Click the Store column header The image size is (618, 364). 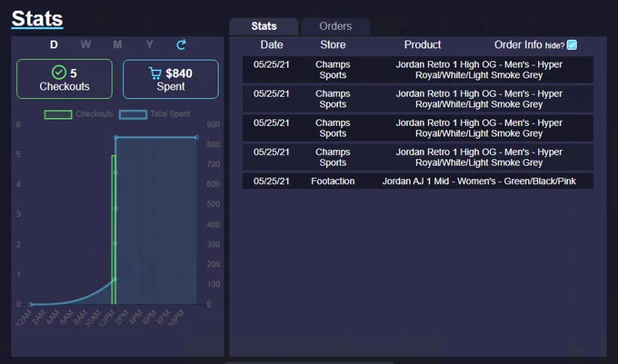(x=333, y=44)
